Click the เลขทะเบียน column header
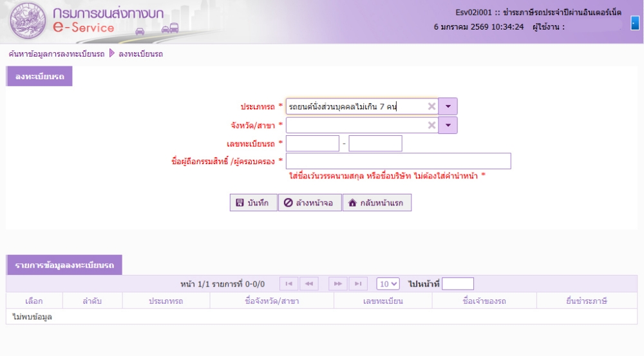 (383, 301)
